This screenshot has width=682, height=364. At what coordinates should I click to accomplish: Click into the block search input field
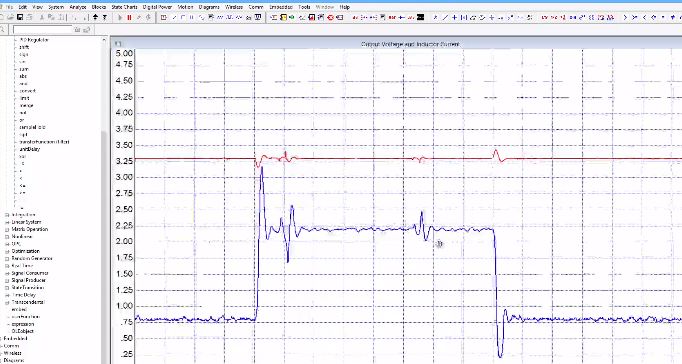click(x=42, y=30)
